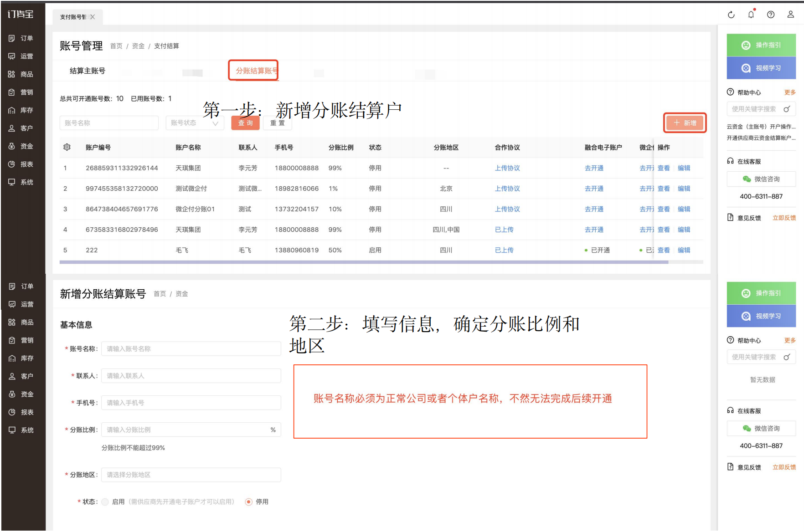Open 系统 in the upper sidebar
This screenshot has width=804, height=532.
[21, 182]
